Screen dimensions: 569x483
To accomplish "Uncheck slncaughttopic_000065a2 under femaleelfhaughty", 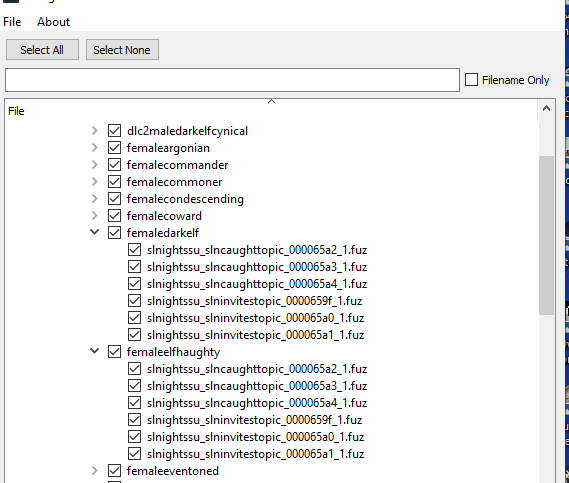I will point(134,369).
